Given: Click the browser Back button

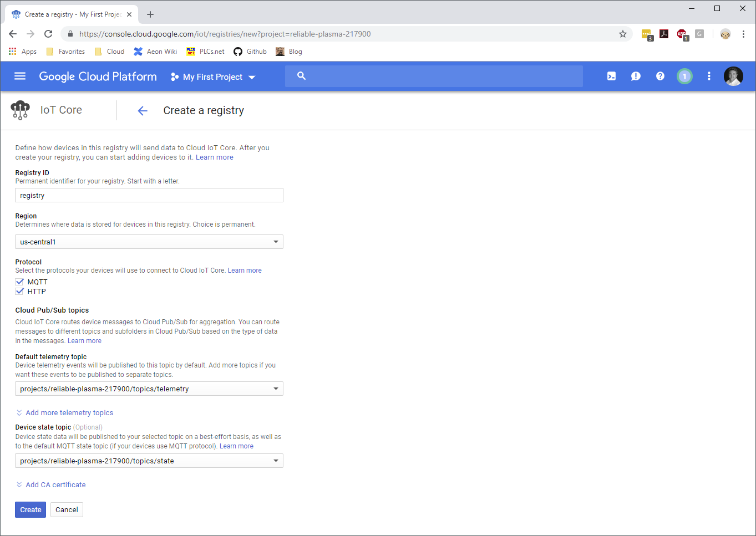Looking at the screenshot, I should coord(13,34).
